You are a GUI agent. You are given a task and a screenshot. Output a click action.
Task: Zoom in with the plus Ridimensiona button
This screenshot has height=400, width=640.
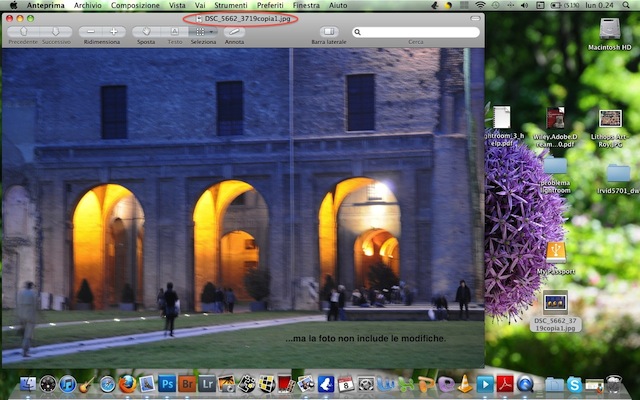coord(114,32)
